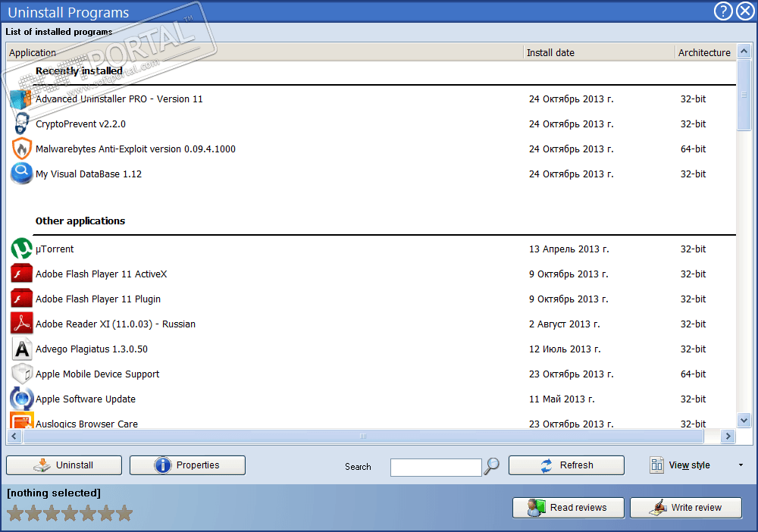Viewport: 758px width, 532px height.
Task: Focus the Search input field
Action: pyautogui.click(x=436, y=468)
